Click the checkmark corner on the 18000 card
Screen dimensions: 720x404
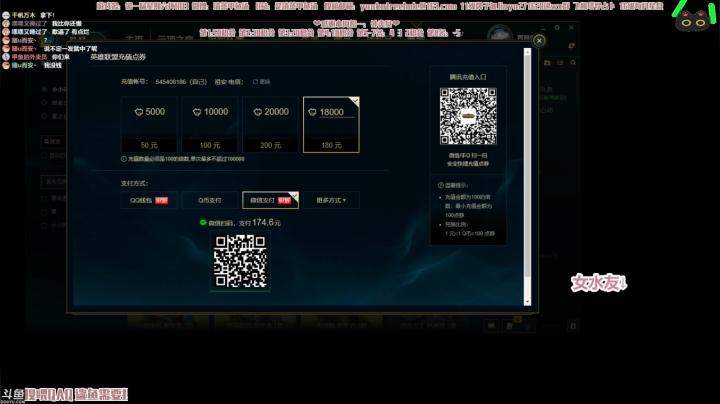pos(354,101)
